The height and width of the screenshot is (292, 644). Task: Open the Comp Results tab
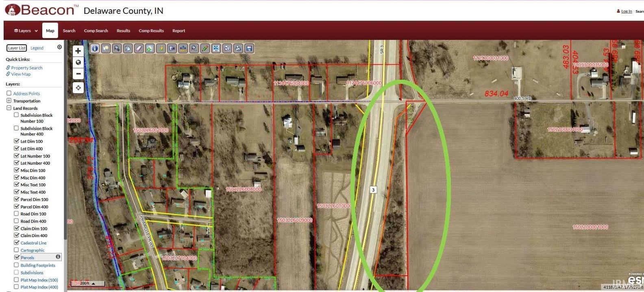point(151,31)
